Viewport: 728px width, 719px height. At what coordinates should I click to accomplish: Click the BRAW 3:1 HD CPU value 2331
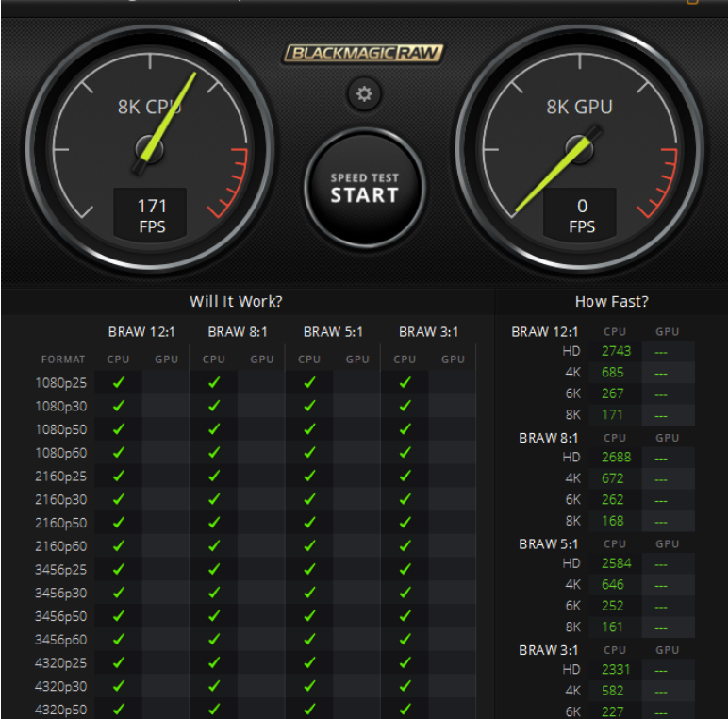616,670
